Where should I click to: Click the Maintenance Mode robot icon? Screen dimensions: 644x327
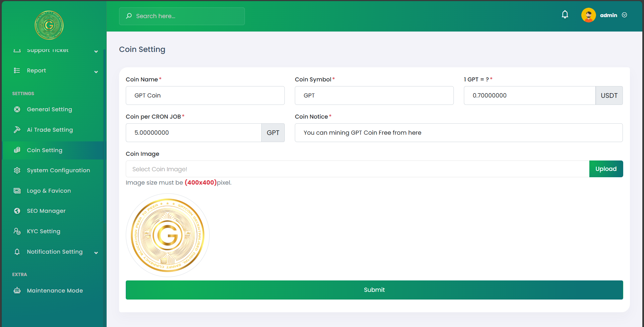[x=17, y=290]
